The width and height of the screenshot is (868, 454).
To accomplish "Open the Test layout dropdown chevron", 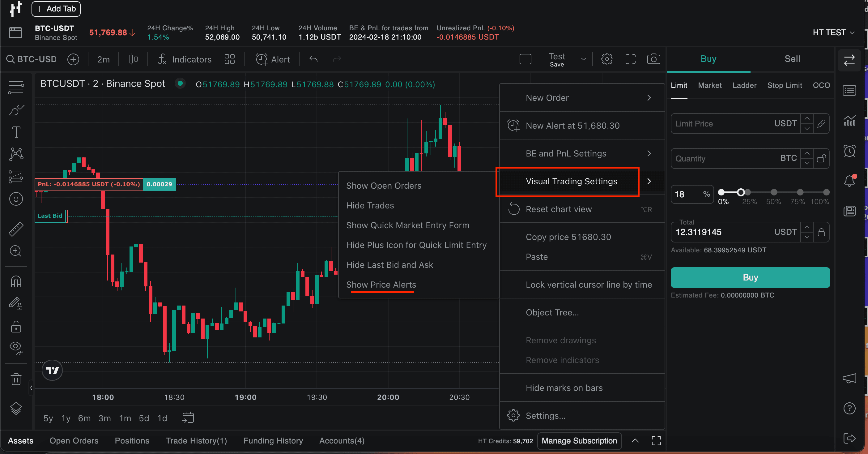I will click(584, 59).
